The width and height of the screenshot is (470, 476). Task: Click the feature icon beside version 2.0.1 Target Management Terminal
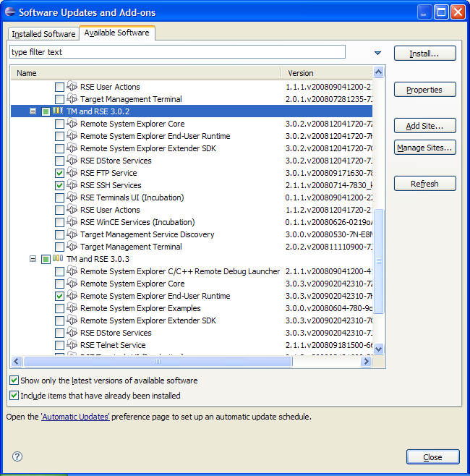(x=72, y=99)
